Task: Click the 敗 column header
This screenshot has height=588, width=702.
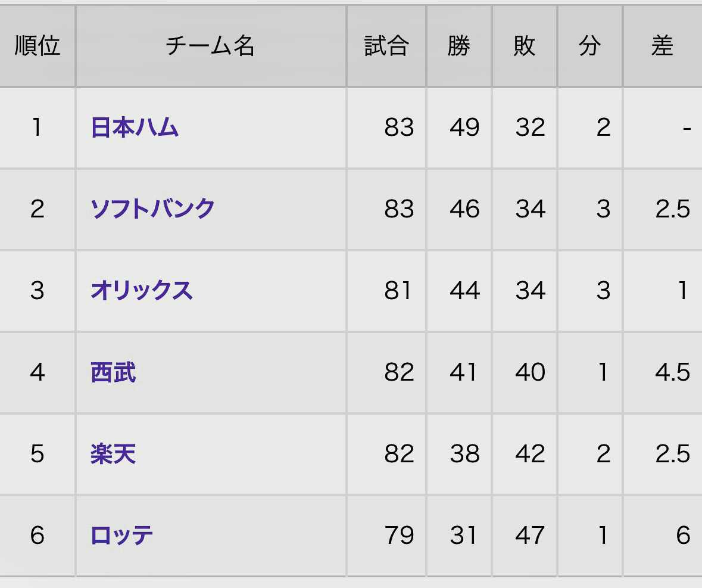Action: point(524,46)
